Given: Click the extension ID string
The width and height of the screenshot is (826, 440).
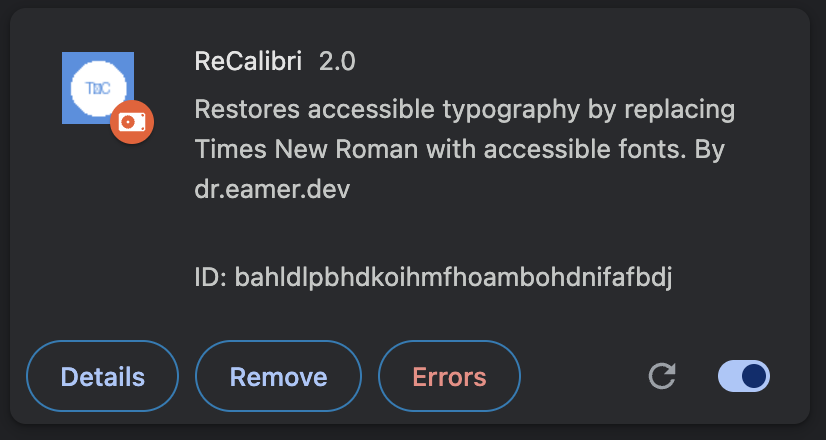Looking at the screenshot, I should [x=453, y=277].
